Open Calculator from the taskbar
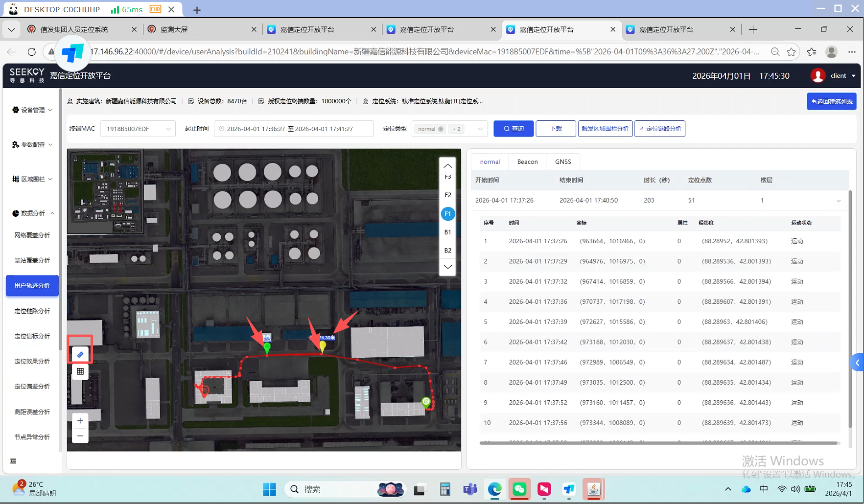 point(444,489)
